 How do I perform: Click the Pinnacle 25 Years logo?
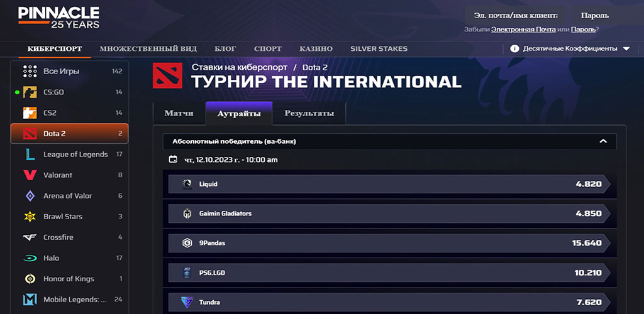58,18
